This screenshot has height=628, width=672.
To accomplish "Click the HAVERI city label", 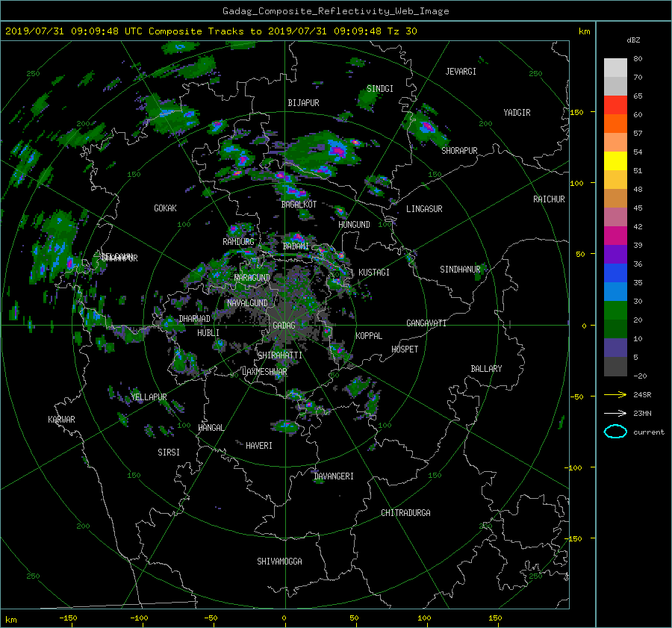I will click(x=259, y=446).
